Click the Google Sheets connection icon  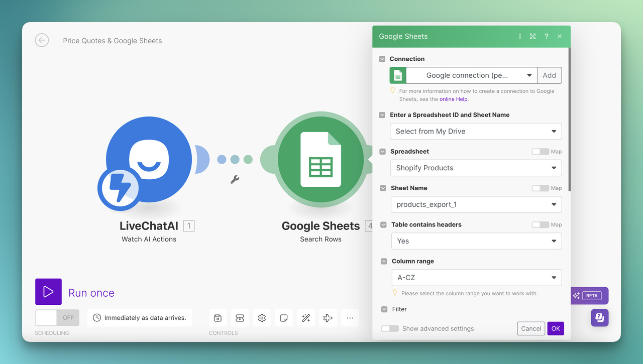(x=398, y=75)
